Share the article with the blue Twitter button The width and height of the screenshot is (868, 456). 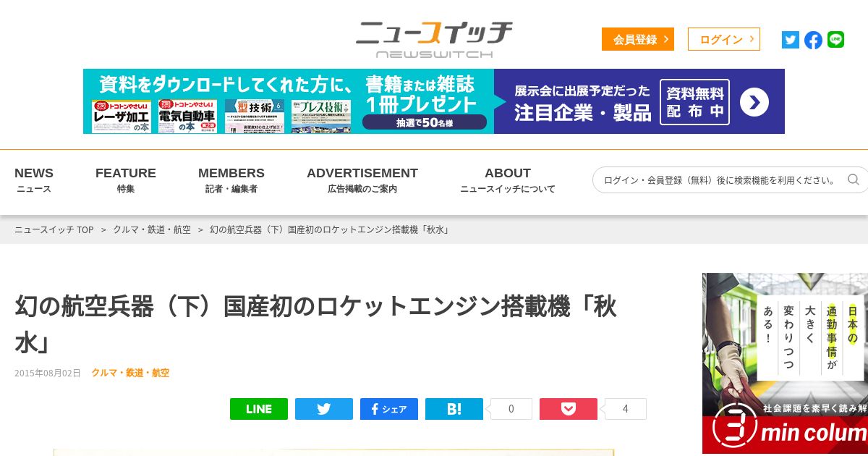tap(324, 409)
